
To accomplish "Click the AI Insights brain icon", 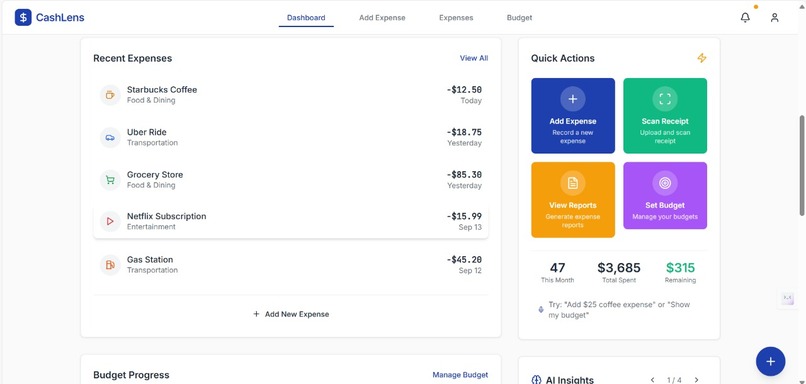I will tap(536, 380).
